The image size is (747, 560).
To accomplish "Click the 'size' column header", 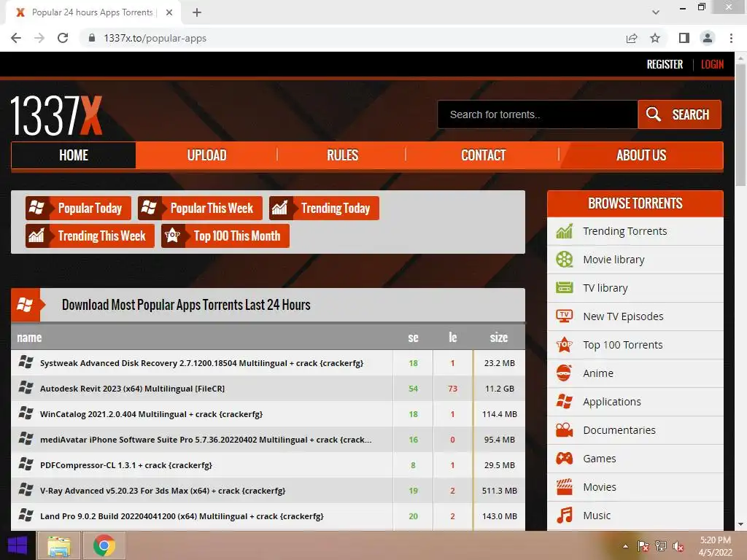I will click(499, 338).
